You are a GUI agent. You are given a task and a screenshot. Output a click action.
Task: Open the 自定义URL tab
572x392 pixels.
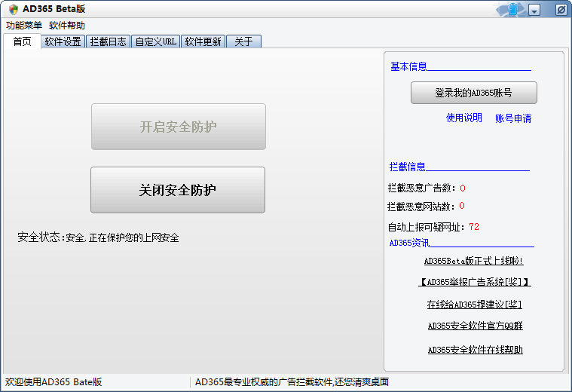tap(156, 41)
